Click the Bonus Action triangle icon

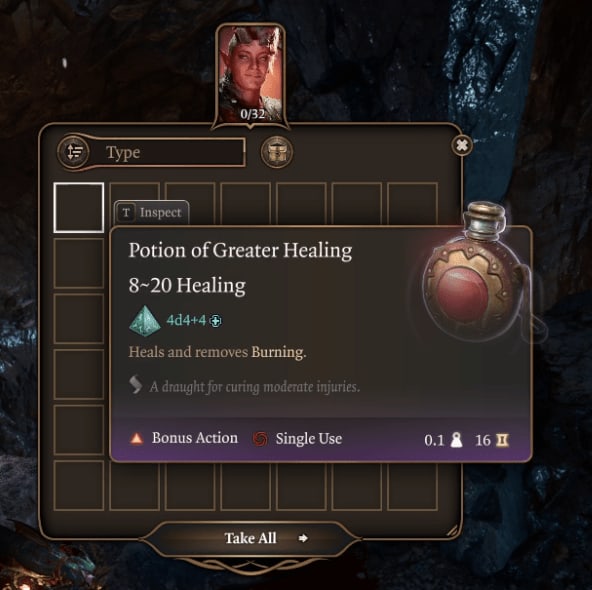click(x=136, y=439)
